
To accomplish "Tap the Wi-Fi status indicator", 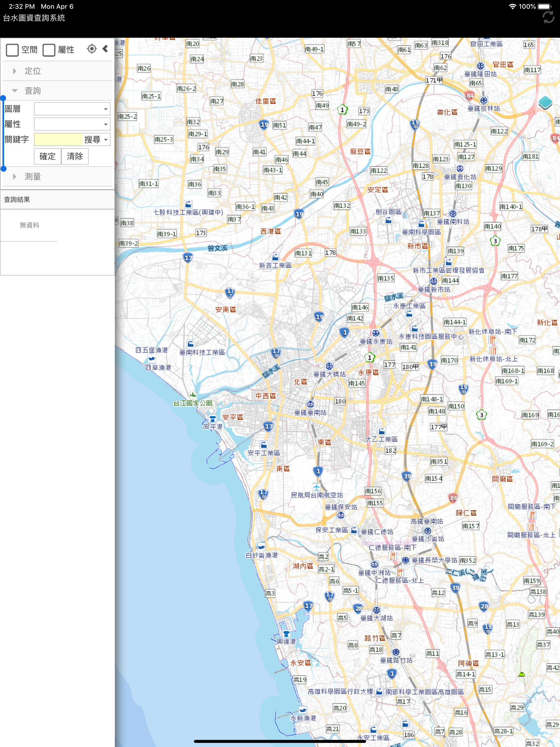I will point(512,6).
